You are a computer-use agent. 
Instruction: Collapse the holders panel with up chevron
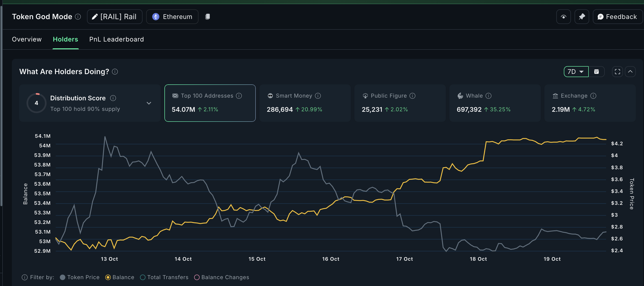pos(630,72)
